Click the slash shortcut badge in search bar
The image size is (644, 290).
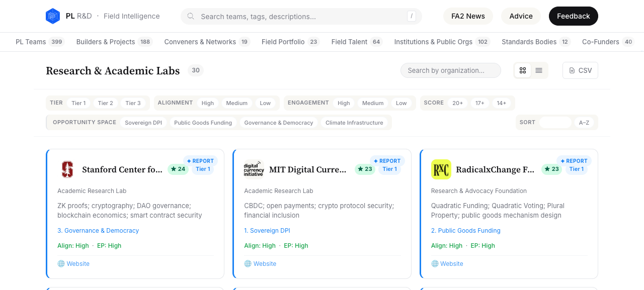[412, 16]
